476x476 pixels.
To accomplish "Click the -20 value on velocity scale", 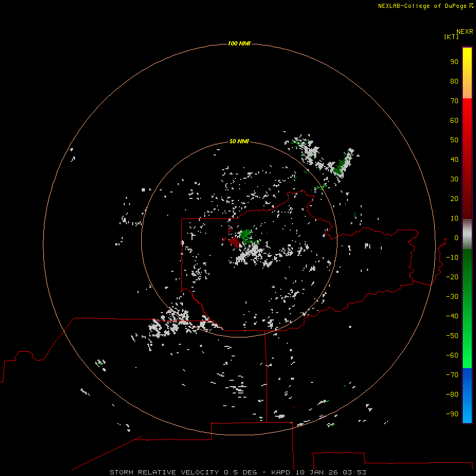I will pyautogui.click(x=452, y=277).
